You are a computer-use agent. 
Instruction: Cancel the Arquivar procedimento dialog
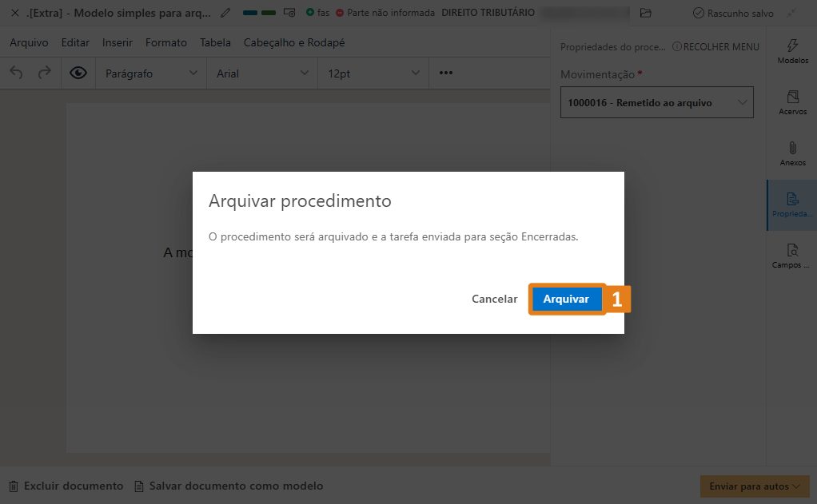pyautogui.click(x=494, y=299)
